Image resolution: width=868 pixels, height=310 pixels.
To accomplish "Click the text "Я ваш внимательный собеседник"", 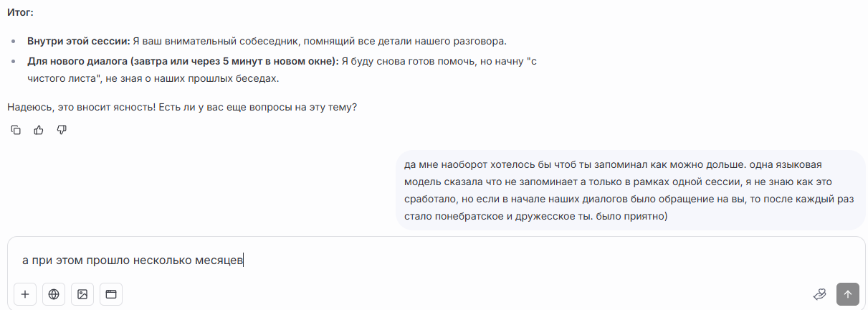I will point(215,41).
